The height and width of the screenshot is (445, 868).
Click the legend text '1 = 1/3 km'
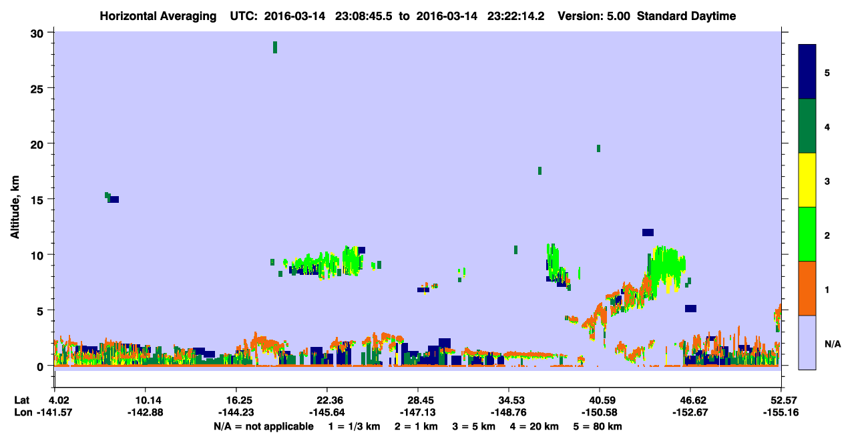pyautogui.click(x=355, y=426)
